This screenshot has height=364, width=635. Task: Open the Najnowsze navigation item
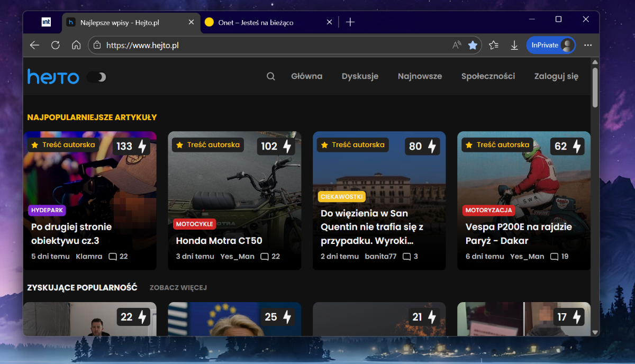tap(420, 76)
